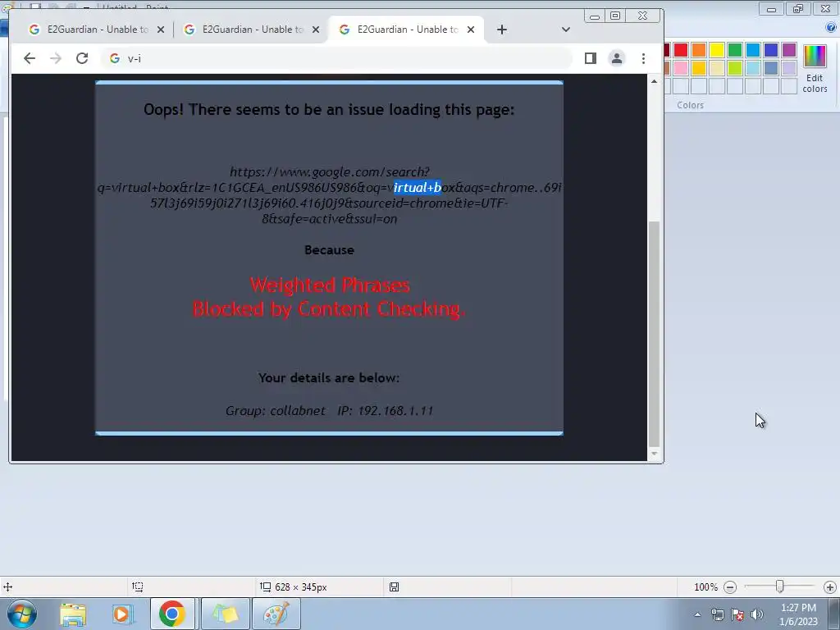The width and height of the screenshot is (840, 630).
Task: Open a new Chrome tab with plus
Action: click(501, 30)
